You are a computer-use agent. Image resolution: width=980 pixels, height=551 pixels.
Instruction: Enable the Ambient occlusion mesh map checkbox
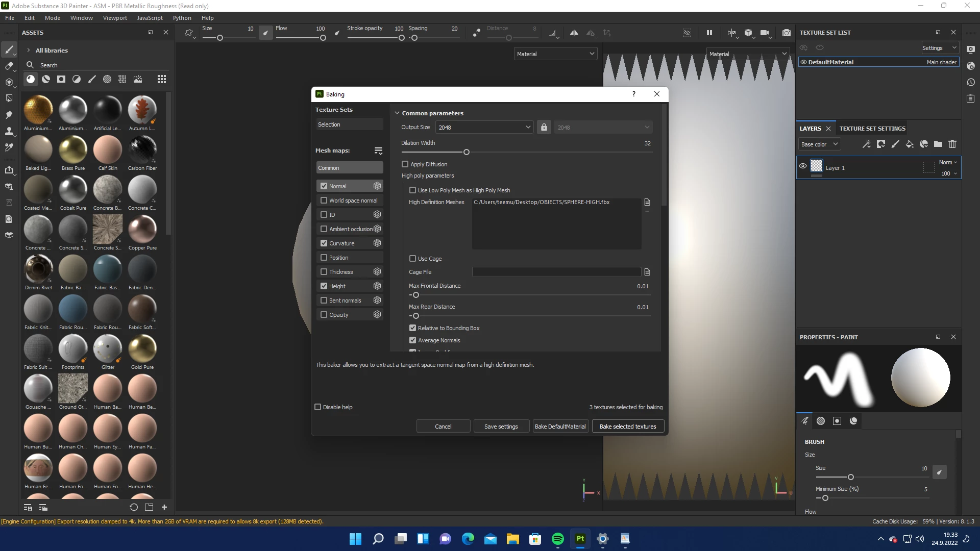pyautogui.click(x=324, y=229)
